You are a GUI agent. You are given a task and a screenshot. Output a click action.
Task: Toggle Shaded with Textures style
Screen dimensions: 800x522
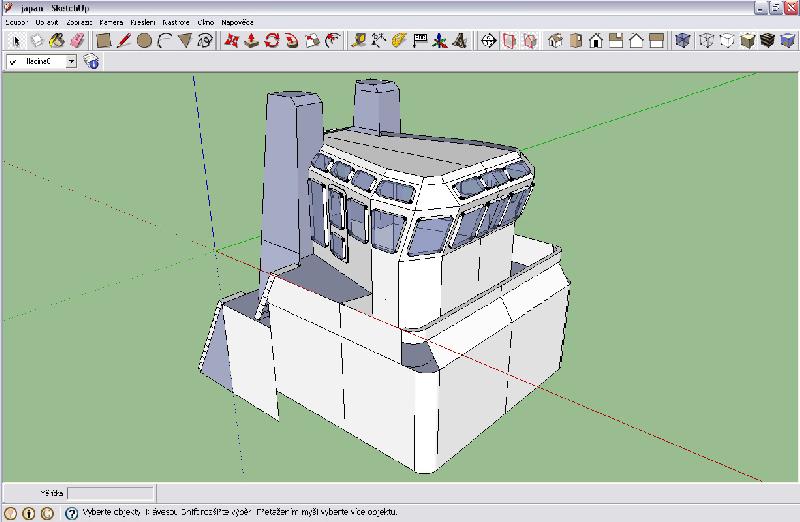click(767, 41)
